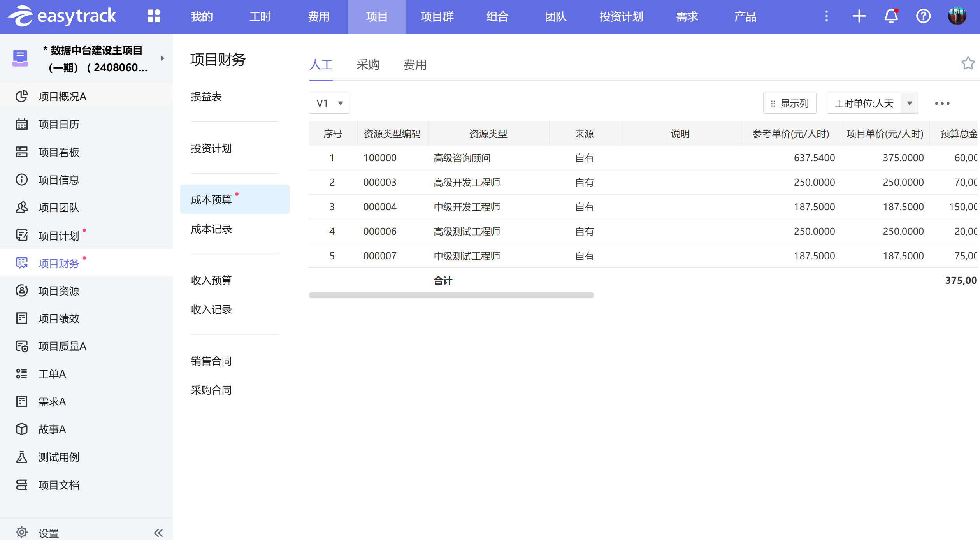The width and height of the screenshot is (980, 540).
Task: Open 成本记录 in finance menu
Action: pyautogui.click(x=211, y=229)
